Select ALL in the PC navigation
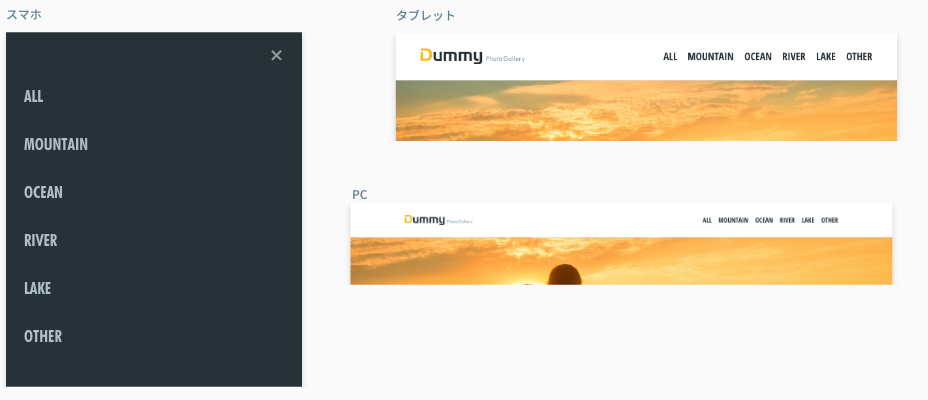Image resolution: width=928 pixels, height=400 pixels. (707, 220)
